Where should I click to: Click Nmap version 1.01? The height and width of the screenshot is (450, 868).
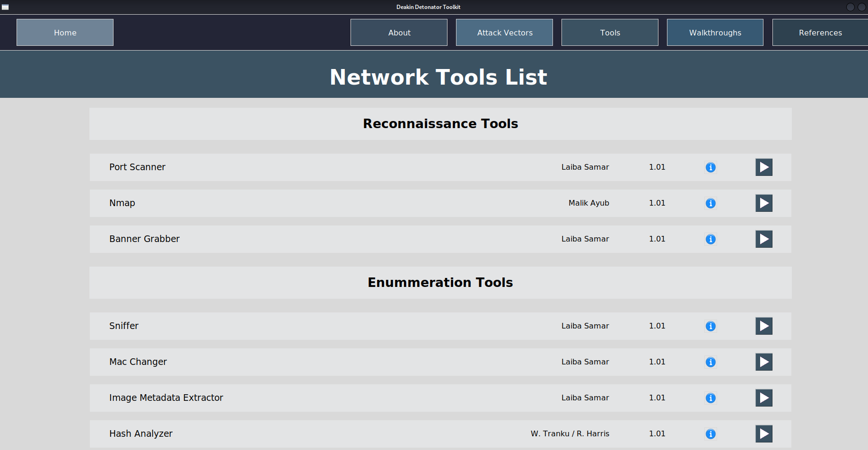(657, 203)
